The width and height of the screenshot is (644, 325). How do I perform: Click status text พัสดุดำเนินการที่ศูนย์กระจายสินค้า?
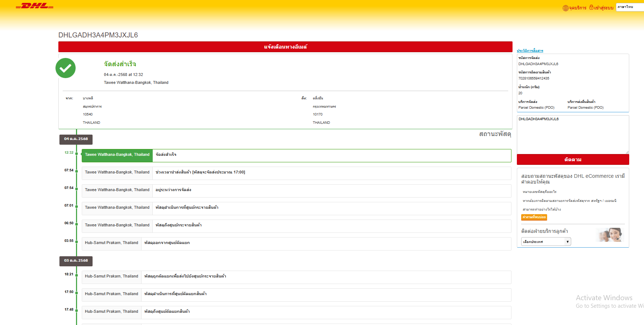coord(187,207)
